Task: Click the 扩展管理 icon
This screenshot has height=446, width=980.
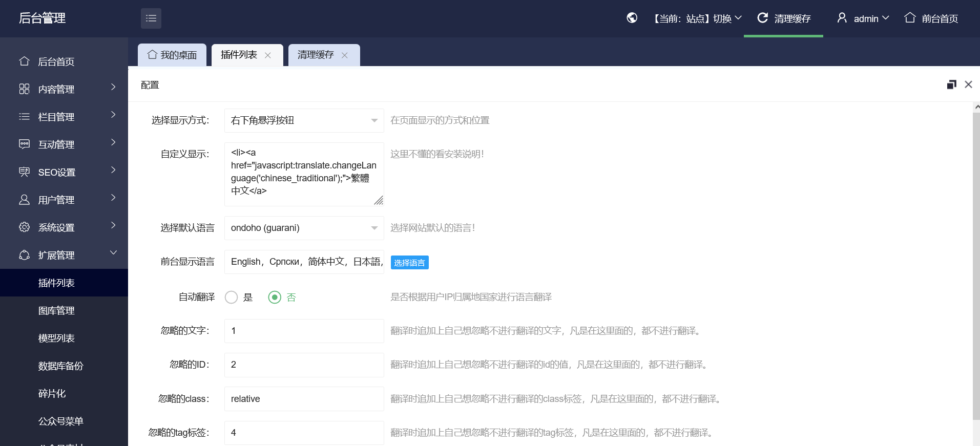Action: [24, 255]
